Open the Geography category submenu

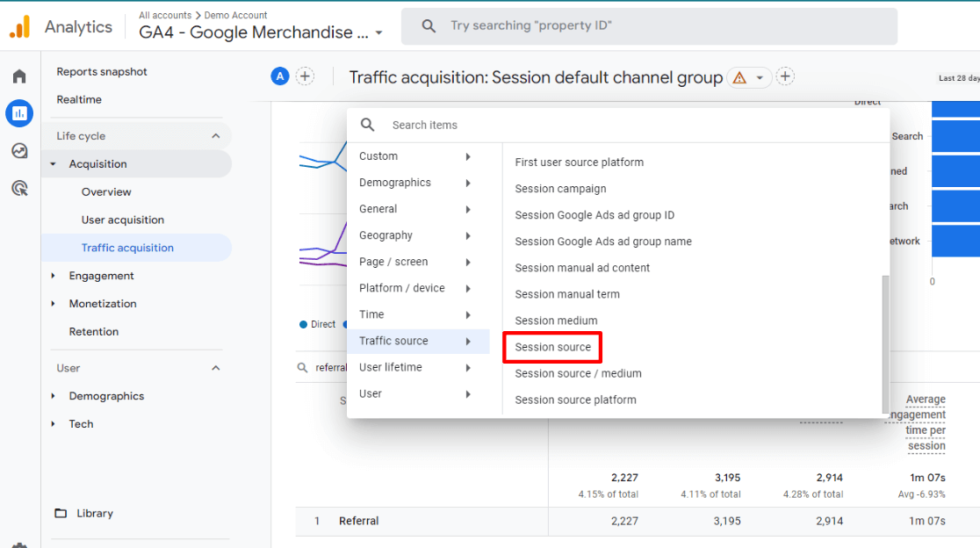point(414,235)
